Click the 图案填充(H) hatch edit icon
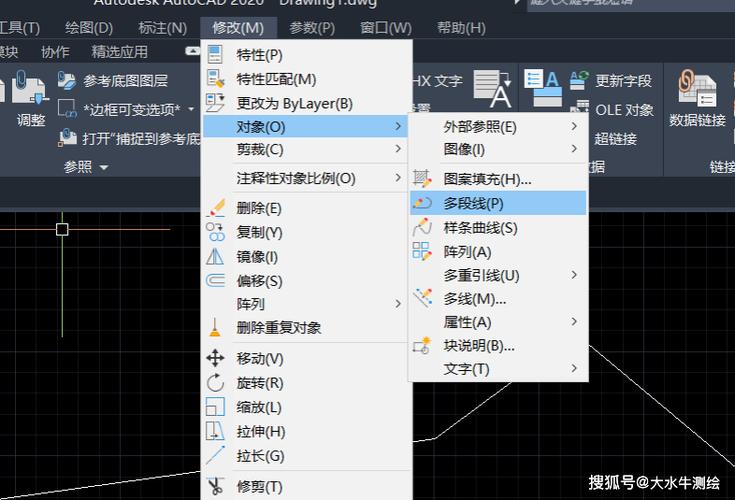Image resolution: width=735 pixels, height=500 pixels. 421,178
